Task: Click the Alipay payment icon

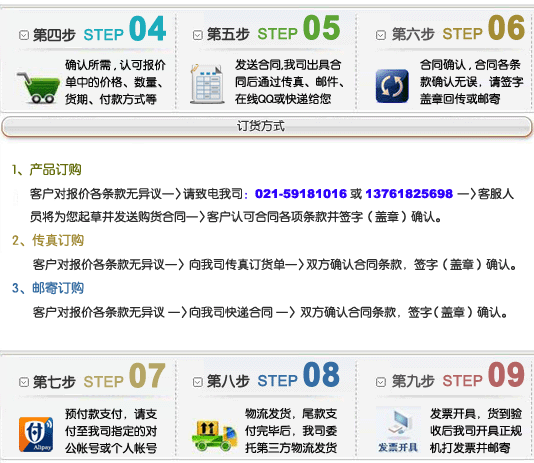Action: 36,434
